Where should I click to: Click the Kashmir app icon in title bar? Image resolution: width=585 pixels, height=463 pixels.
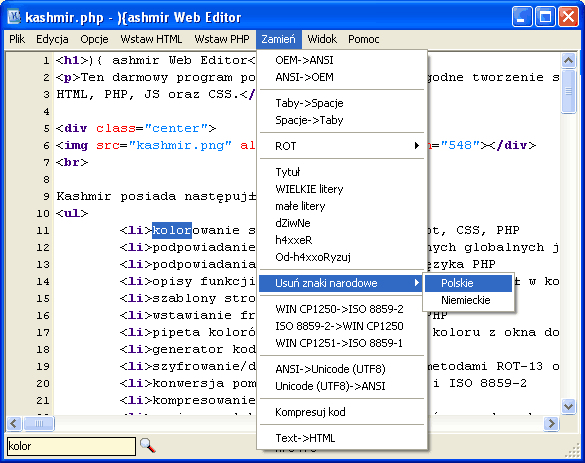tap(14, 17)
